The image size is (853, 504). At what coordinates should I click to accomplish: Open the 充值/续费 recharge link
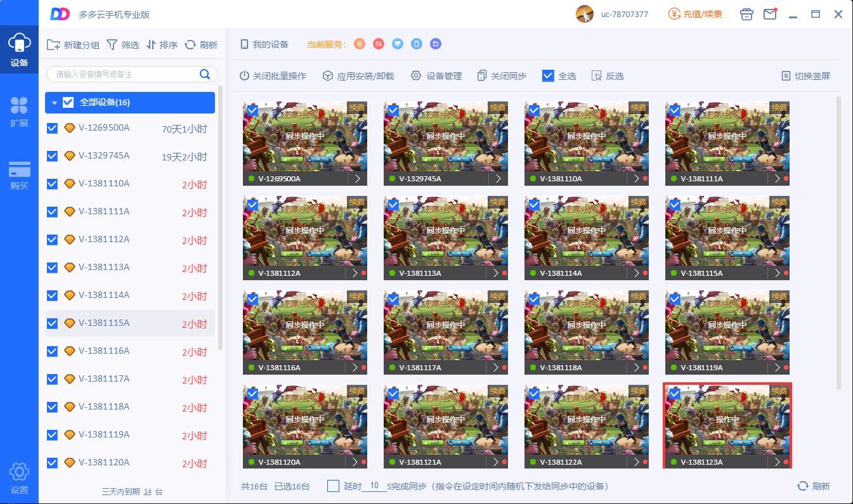pos(695,14)
